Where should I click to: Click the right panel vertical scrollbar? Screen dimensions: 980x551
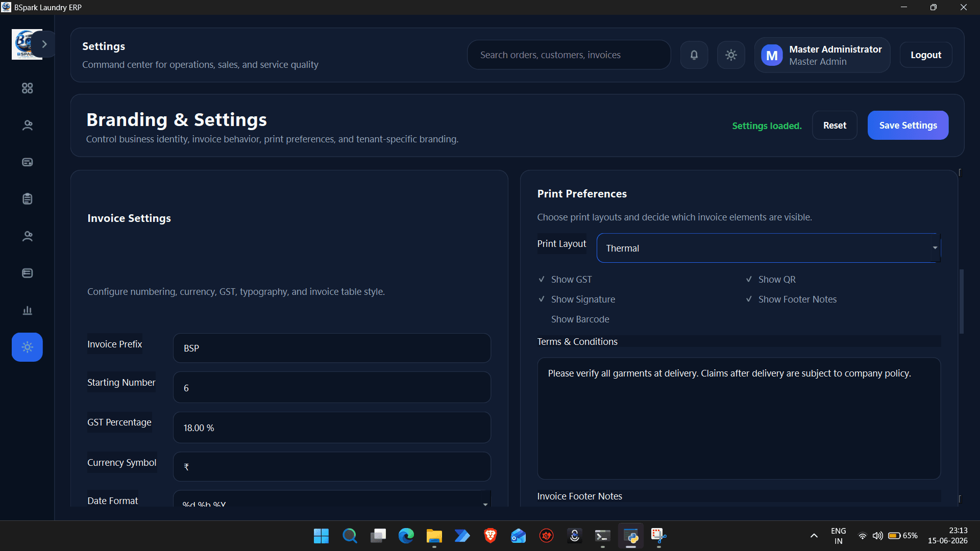click(962, 301)
